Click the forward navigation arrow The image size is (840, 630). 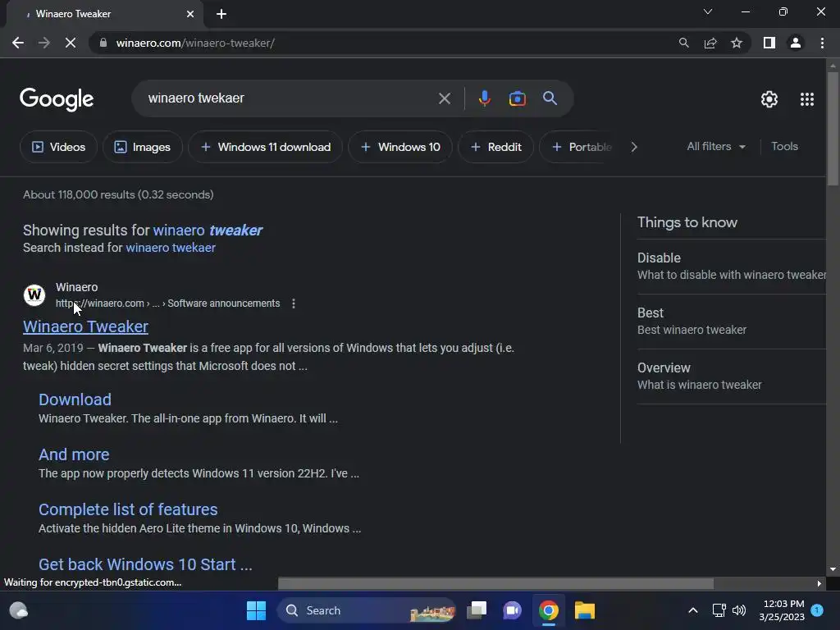[44, 43]
